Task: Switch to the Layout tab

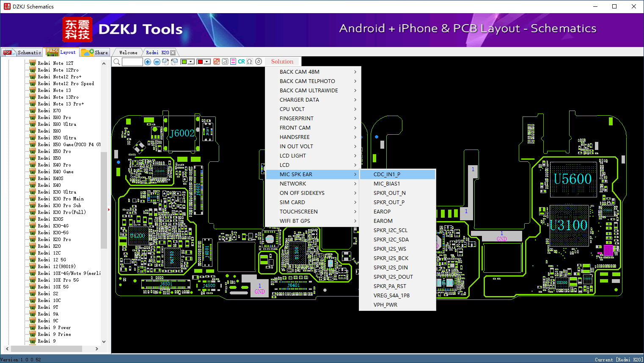Action: pos(62,52)
